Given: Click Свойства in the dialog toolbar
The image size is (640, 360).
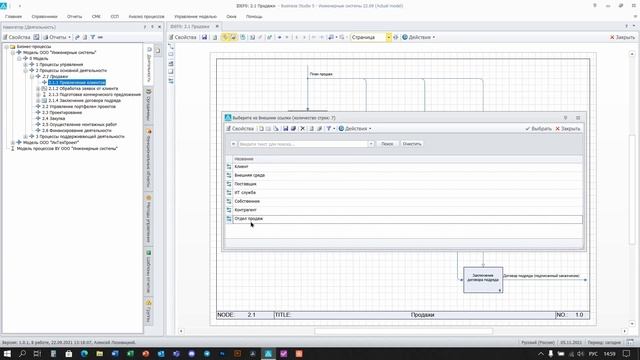Looking at the screenshot, I should point(240,129).
